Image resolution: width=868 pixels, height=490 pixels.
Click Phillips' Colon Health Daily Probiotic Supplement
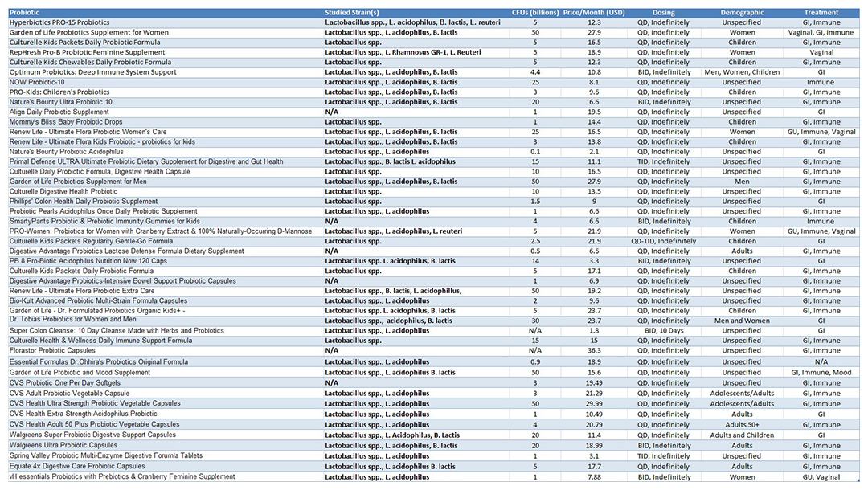tap(84, 202)
